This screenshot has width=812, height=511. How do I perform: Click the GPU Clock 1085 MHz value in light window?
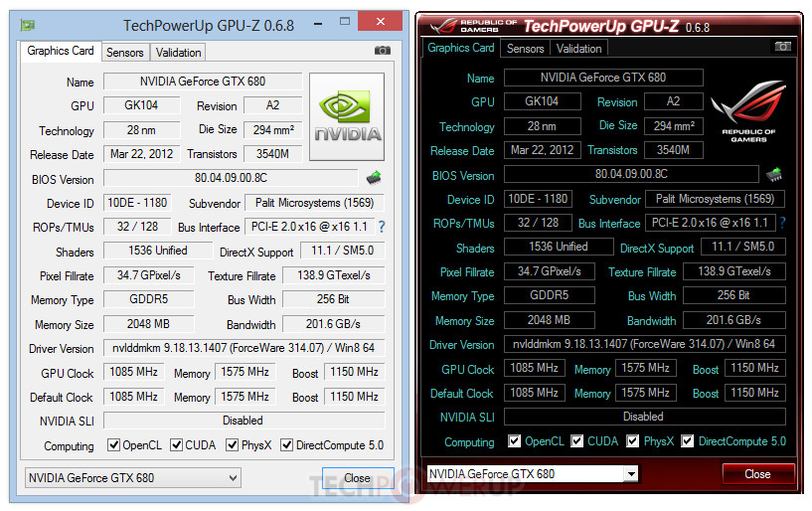click(x=133, y=372)
